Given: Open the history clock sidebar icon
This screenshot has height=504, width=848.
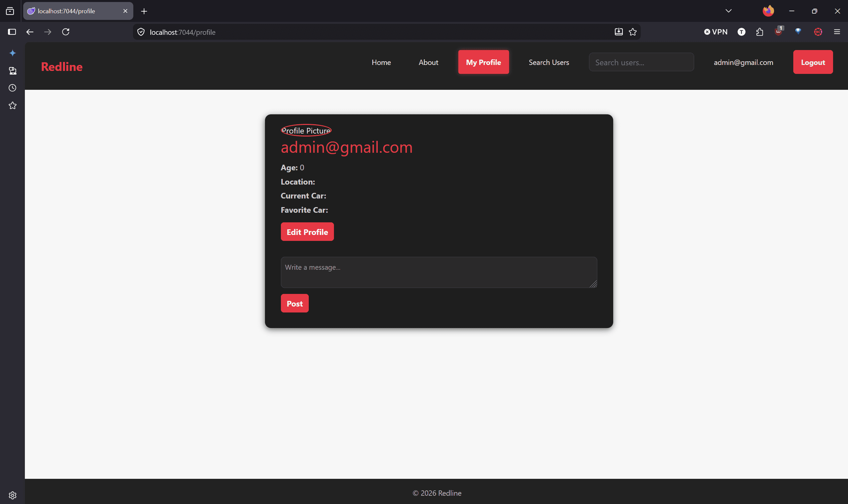Looking at the screenshot, I should 13,88.
